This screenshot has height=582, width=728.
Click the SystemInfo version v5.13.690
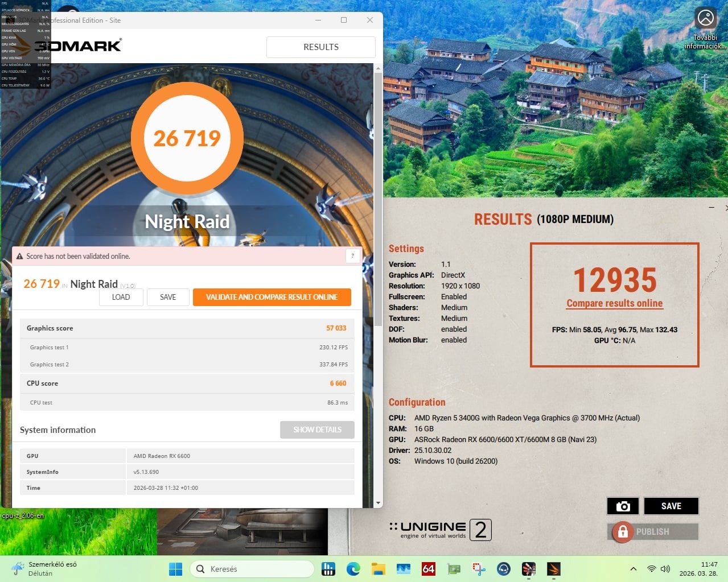coord(146,472)
